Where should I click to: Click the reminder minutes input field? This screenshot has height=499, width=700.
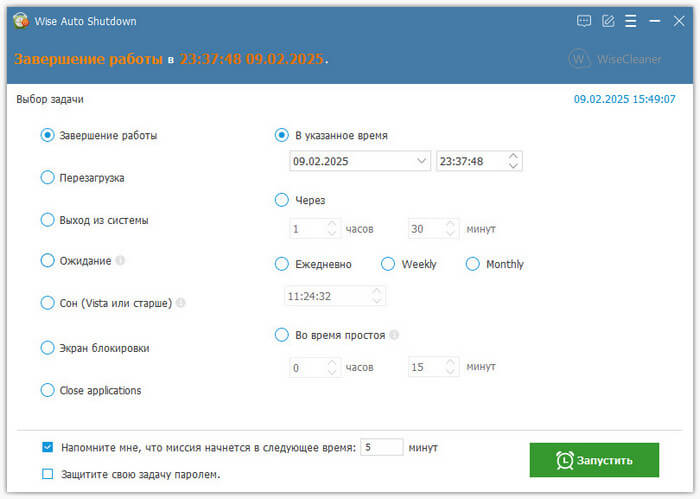[380, 447]
